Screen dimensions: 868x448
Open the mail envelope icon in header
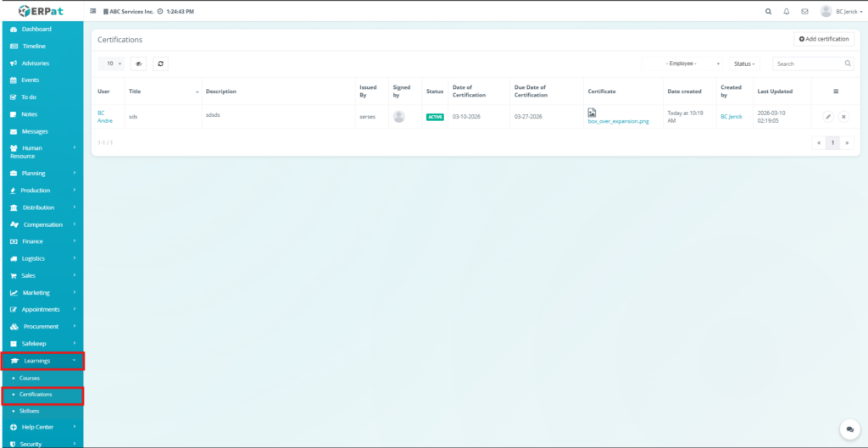pos(804,12)
